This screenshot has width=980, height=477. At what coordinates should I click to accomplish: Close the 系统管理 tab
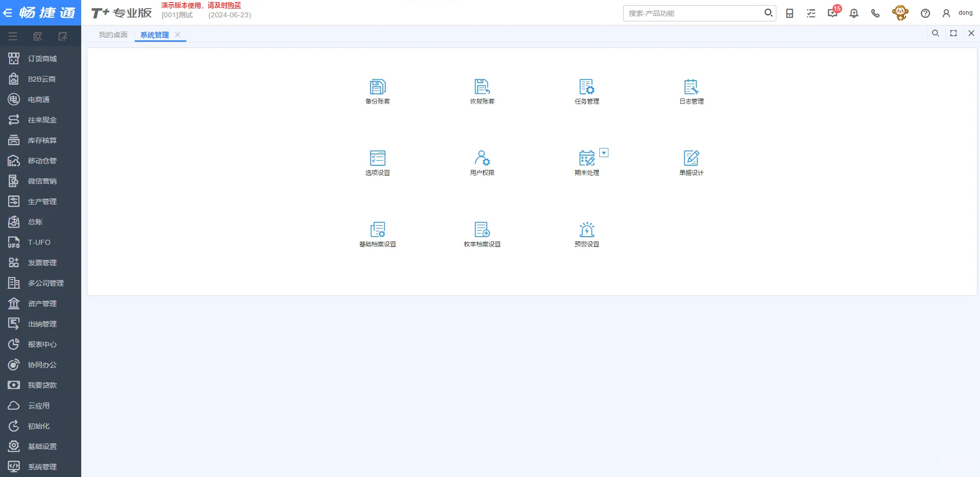[x=178, y=35]
